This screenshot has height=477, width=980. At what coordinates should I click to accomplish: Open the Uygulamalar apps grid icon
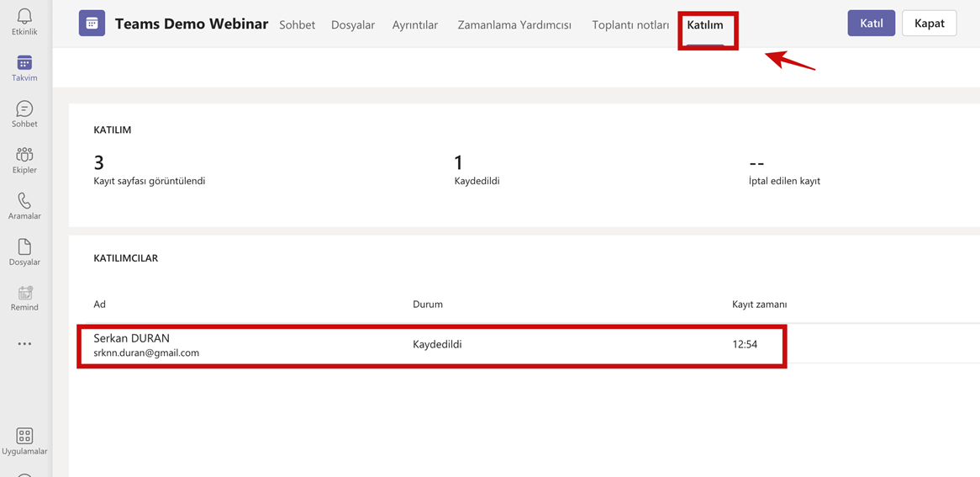(24, 437)
